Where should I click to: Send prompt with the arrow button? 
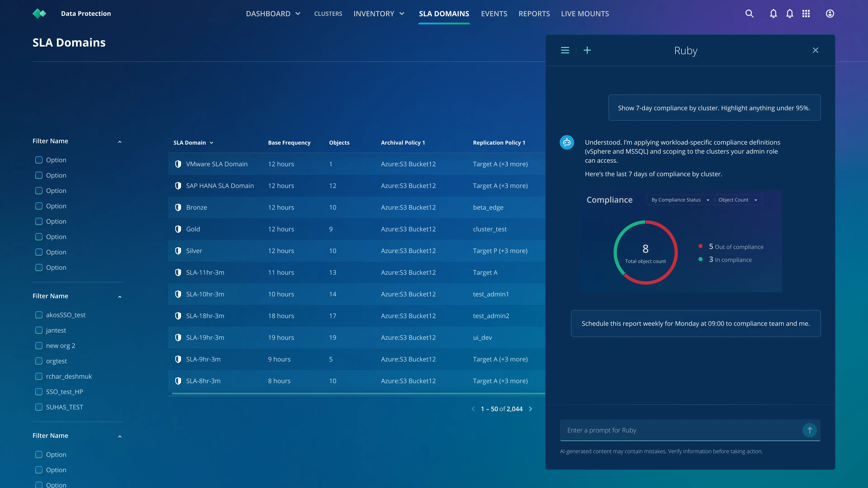809,430
